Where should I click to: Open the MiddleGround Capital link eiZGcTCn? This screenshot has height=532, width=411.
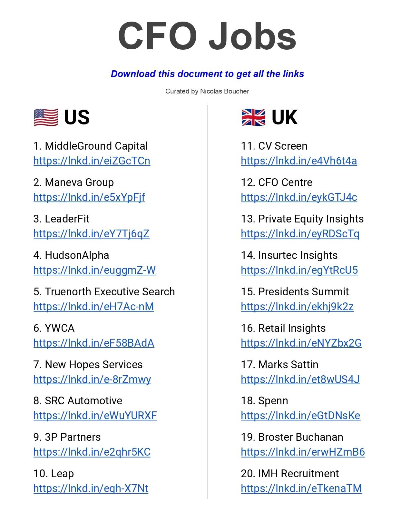[x=92, y=161]
